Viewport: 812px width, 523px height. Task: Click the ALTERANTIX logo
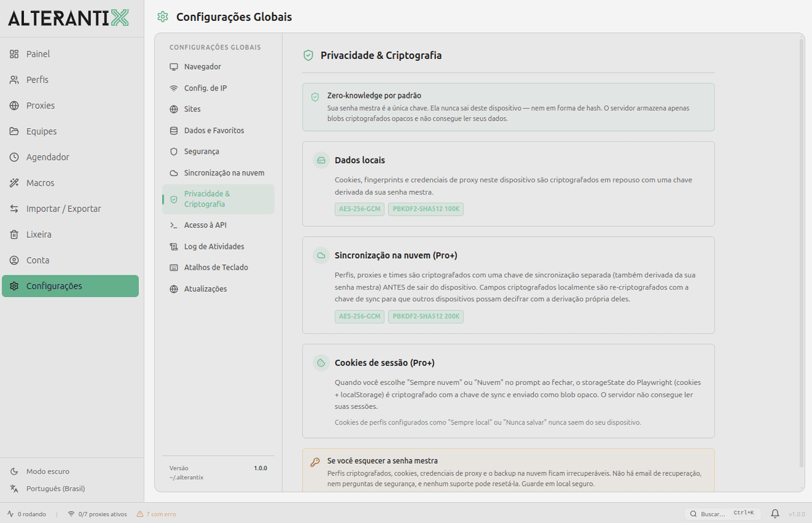click(x=68, y=18)
